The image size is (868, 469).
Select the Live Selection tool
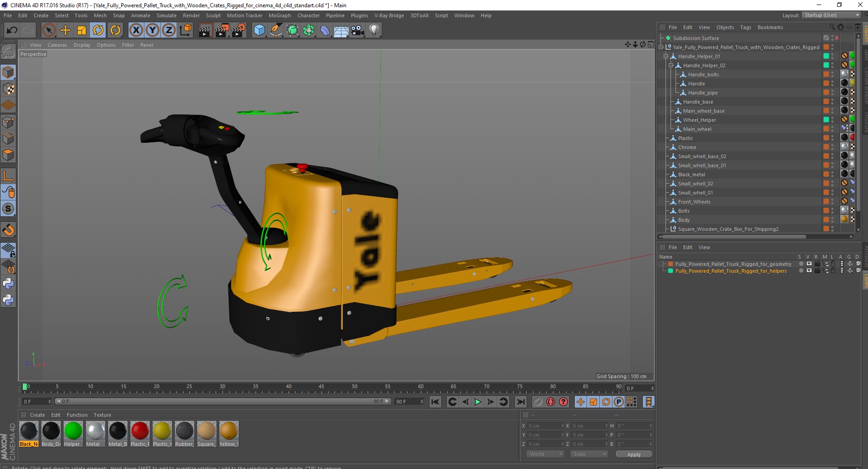[x=49, y=30]
